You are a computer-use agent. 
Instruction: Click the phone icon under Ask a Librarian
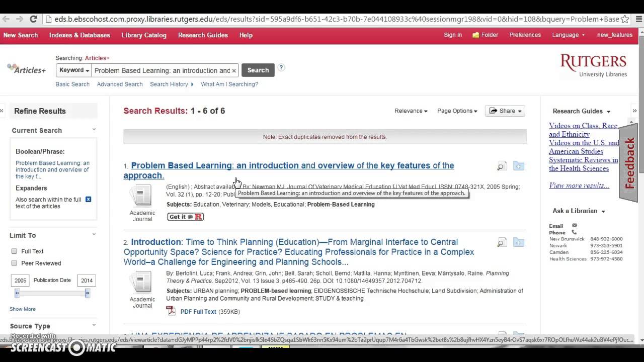[574, 232]
